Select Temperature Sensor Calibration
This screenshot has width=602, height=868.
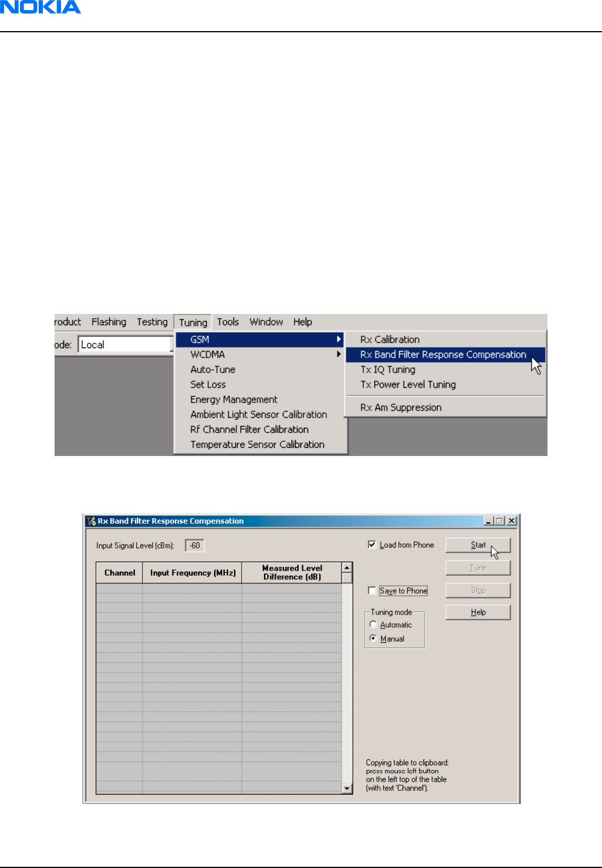[x=260, y=444]
